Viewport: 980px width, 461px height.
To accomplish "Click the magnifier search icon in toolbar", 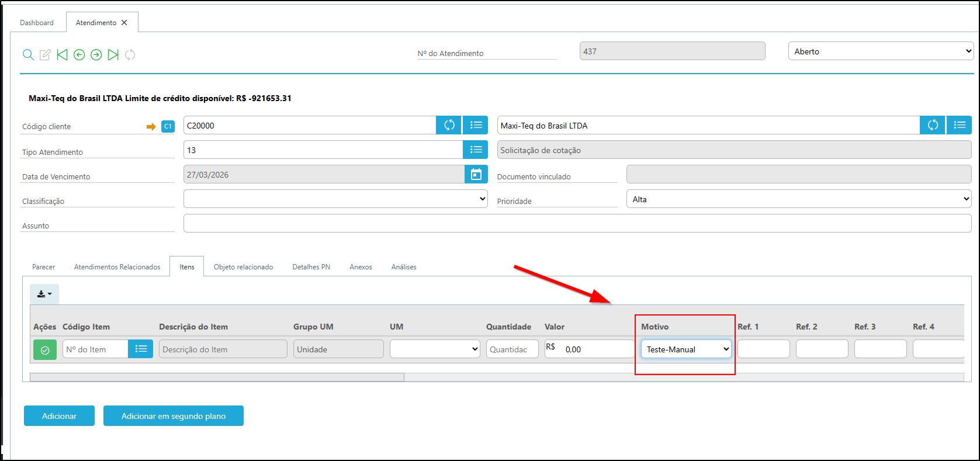I will point(28,55).
